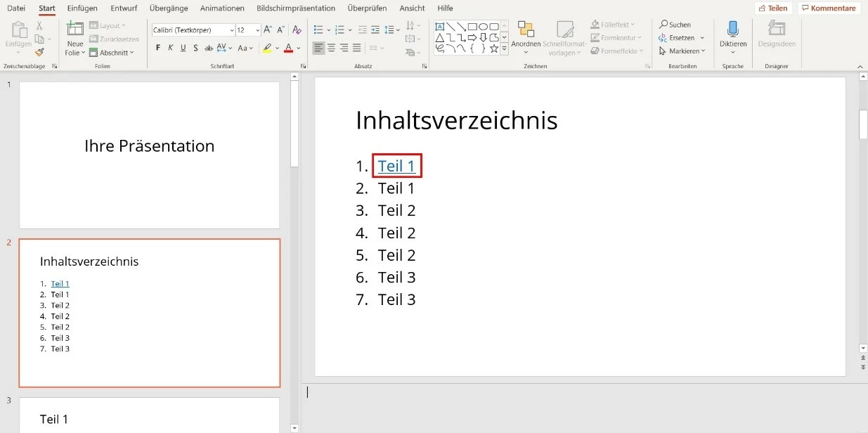
Task: Activate the format painter brush
Action: [39, 51]
